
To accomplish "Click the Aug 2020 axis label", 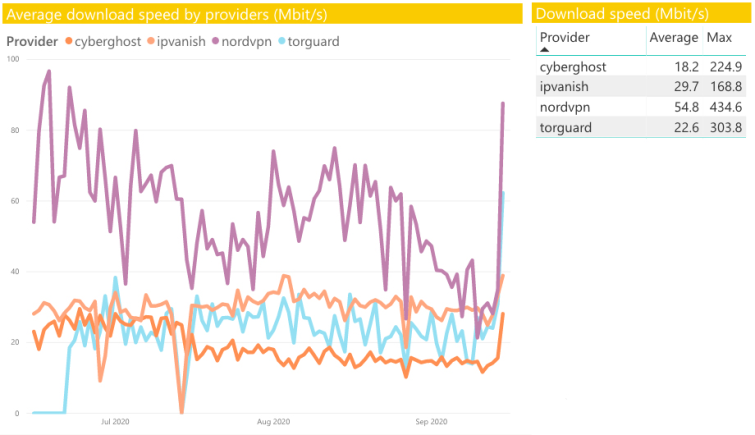I will click(x=273, y=422).
